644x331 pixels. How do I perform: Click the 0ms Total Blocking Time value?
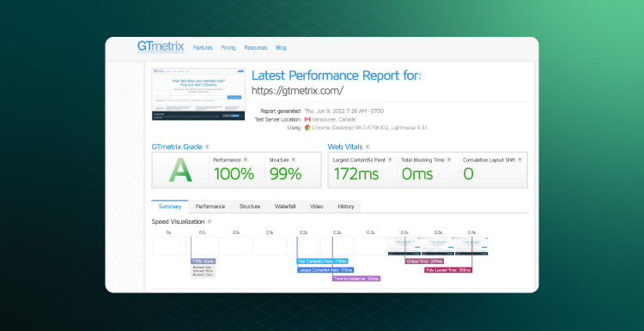pos(417,174)
